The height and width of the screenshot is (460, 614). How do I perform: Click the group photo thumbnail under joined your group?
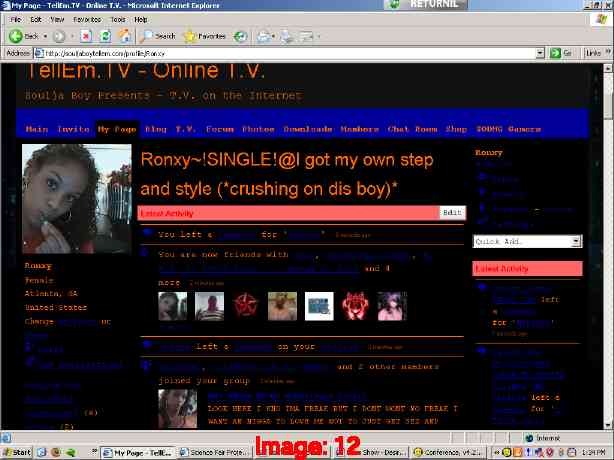click(177, 408)
